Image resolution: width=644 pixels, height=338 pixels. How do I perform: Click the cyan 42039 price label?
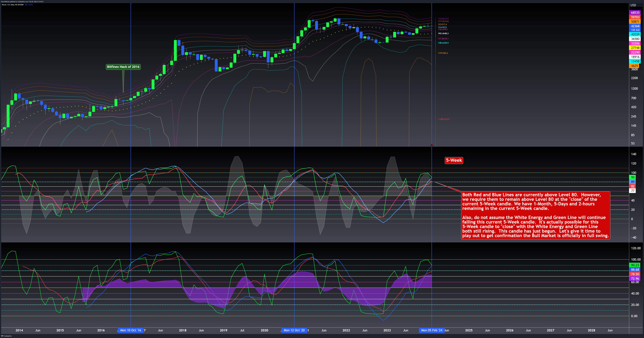click(x=635, y=34)
